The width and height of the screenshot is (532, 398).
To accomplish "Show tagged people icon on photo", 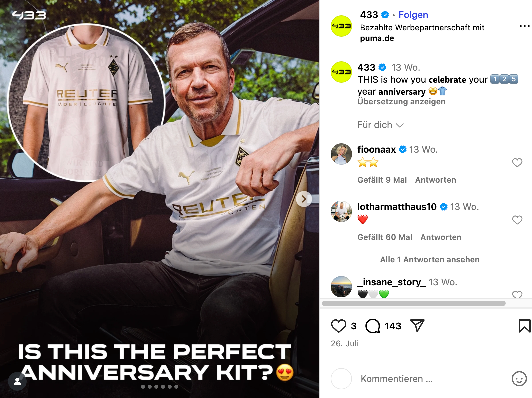I will pyautogui.click(x=17, y=382).
